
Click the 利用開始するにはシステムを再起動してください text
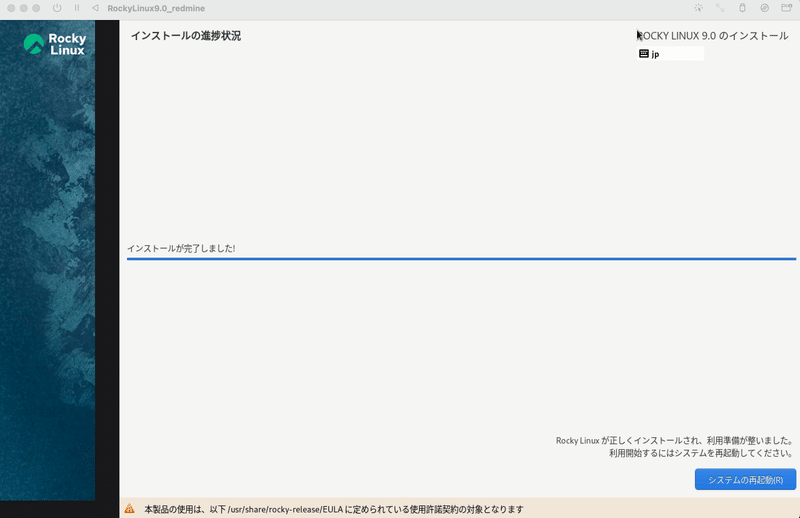[701, 453]
